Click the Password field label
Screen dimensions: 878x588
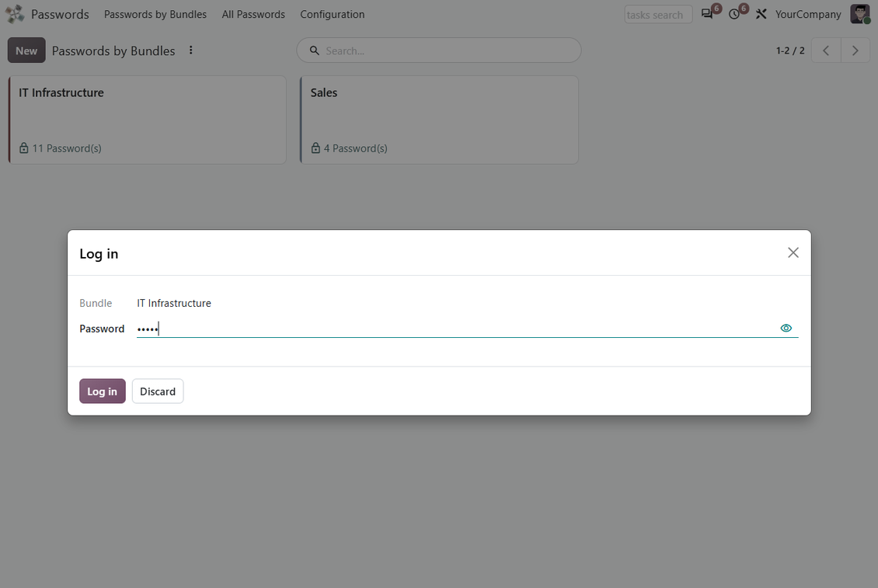pos(102,329)
